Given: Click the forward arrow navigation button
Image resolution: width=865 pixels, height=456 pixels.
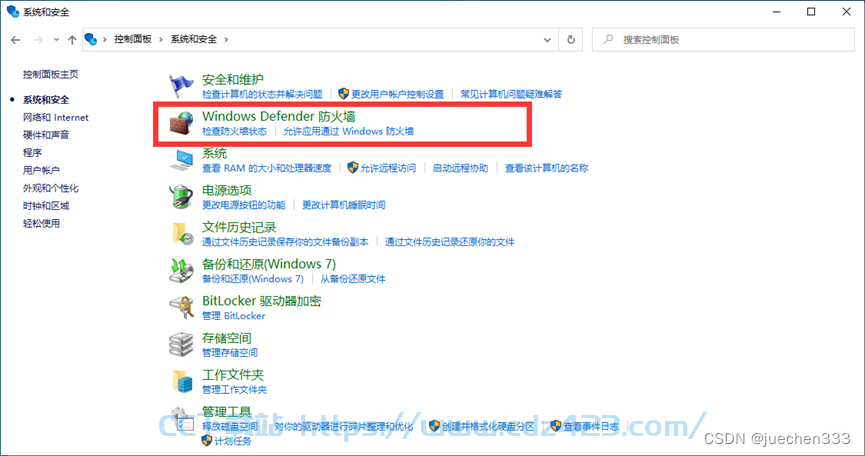Looking at the screenshot, I should tap(38, 40).
